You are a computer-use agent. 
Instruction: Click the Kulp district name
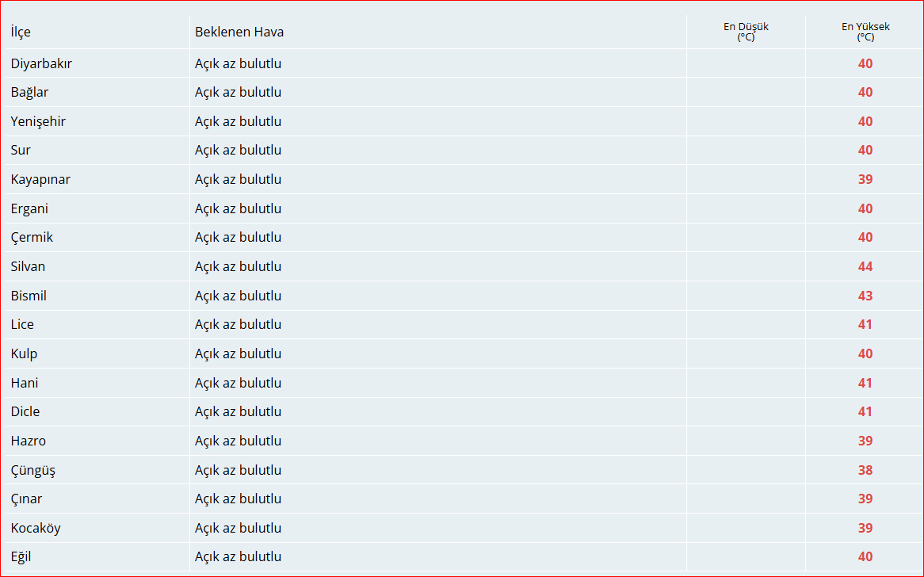(x=24, y=353)
